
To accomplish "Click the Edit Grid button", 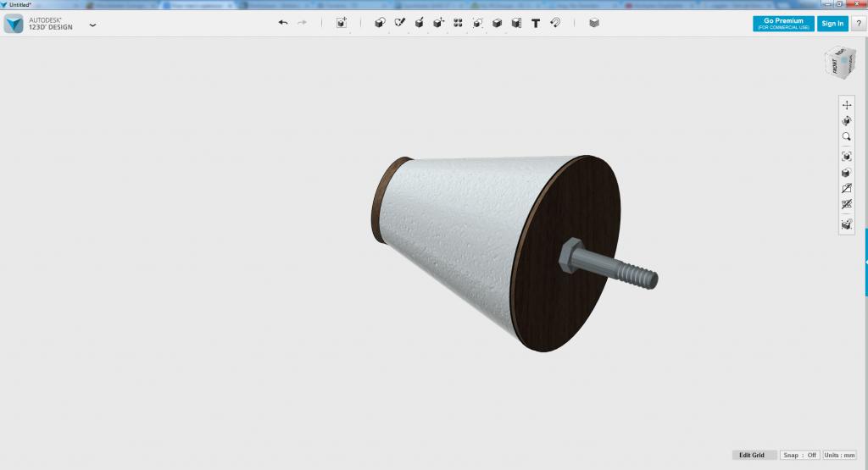I will point(752,455).
